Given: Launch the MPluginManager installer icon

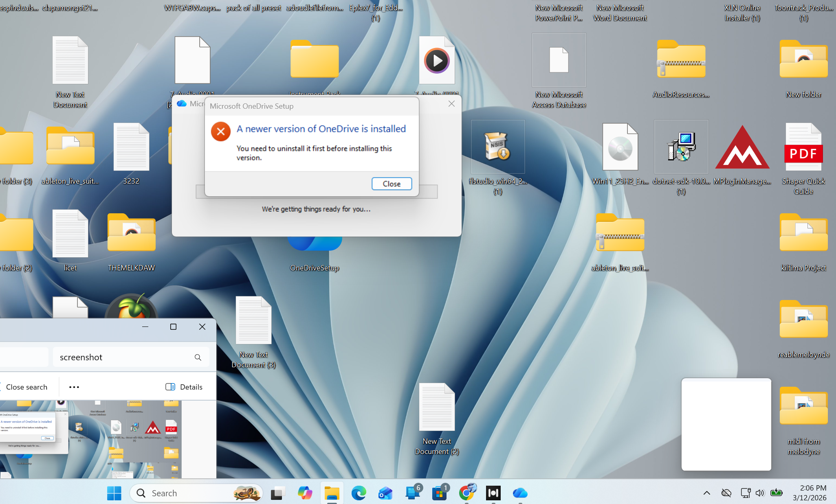Looking at the screenshot, I should 742,147.
